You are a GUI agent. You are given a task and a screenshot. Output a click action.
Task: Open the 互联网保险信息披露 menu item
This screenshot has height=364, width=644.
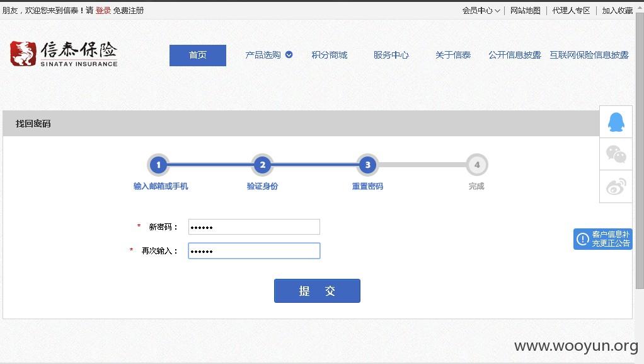[x=589, y=55]
